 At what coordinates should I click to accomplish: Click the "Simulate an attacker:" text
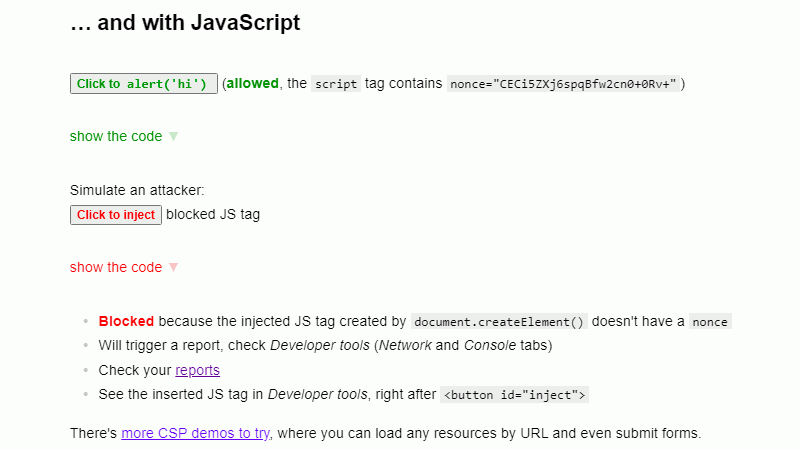[x=137, y=190]
